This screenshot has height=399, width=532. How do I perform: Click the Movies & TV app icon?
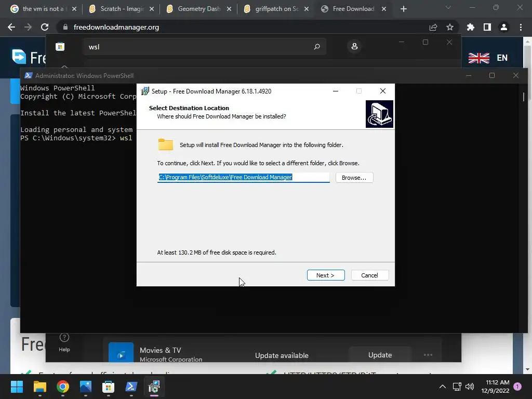click(x=121, y=352)
